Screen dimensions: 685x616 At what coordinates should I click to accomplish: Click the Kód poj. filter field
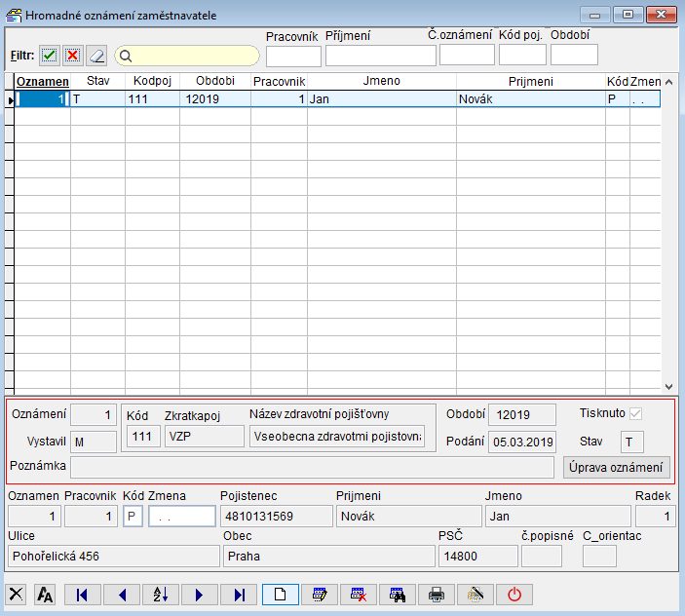pyautogui.click(x=522, y=55)
